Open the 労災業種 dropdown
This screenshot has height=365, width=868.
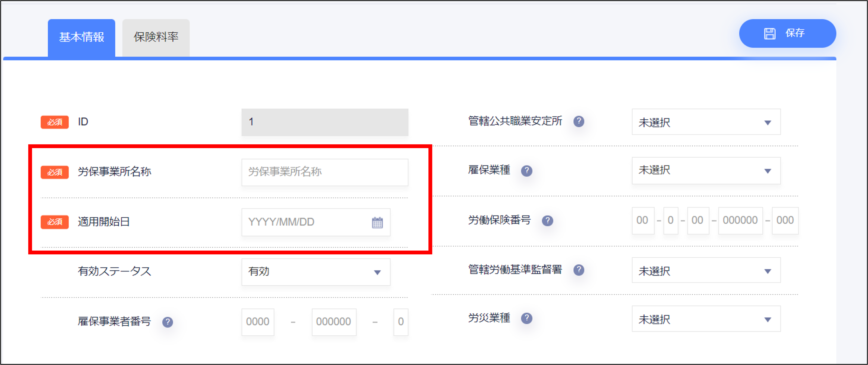coord(706,319)
